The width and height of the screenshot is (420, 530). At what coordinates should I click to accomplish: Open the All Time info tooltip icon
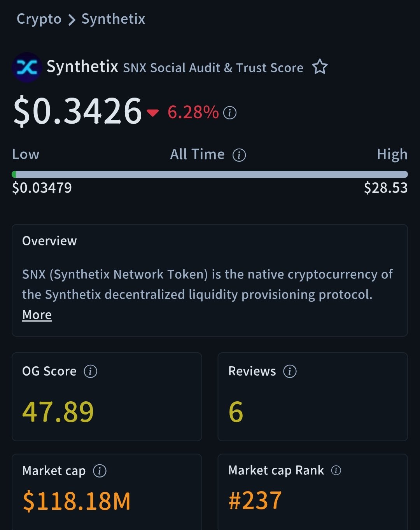coord(239,155)
